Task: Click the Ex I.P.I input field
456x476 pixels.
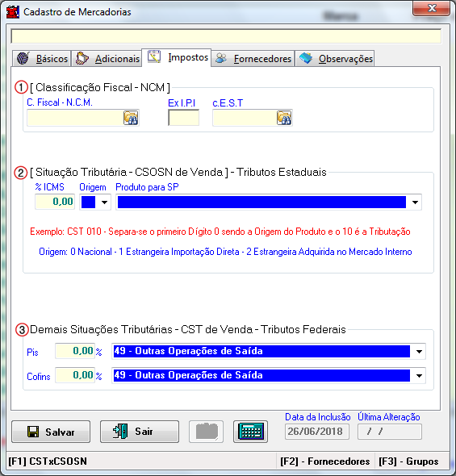Action: click(184, 118)
